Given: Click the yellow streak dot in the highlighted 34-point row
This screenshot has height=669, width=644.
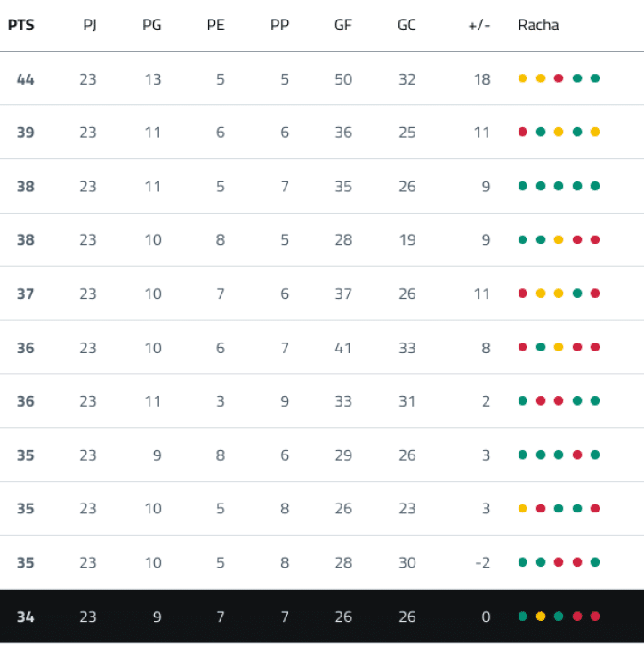Looking at the screenshot, I should [541, 616].
